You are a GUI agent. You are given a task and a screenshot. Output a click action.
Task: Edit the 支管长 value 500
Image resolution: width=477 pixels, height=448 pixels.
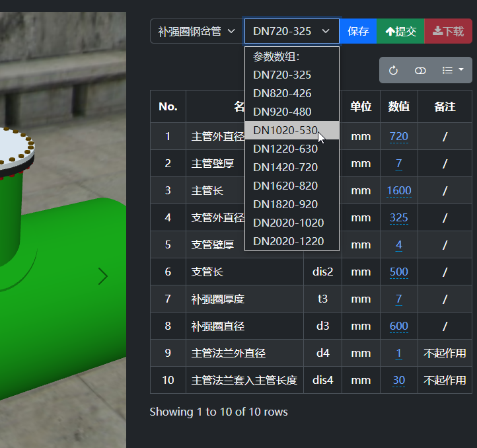click(399, 272)
